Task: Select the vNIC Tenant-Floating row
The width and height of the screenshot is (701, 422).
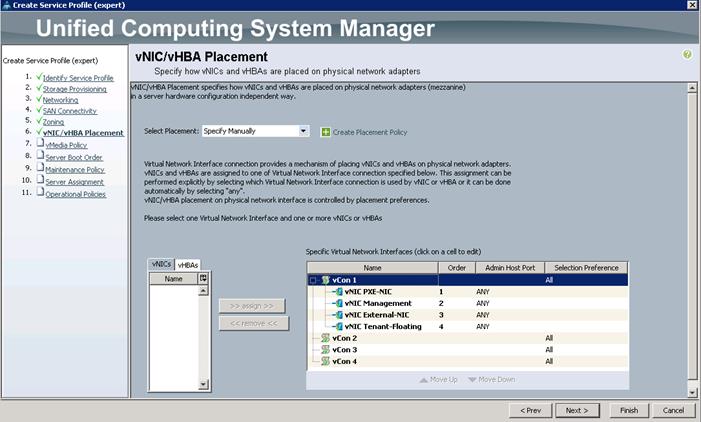Action: point(468,326)
